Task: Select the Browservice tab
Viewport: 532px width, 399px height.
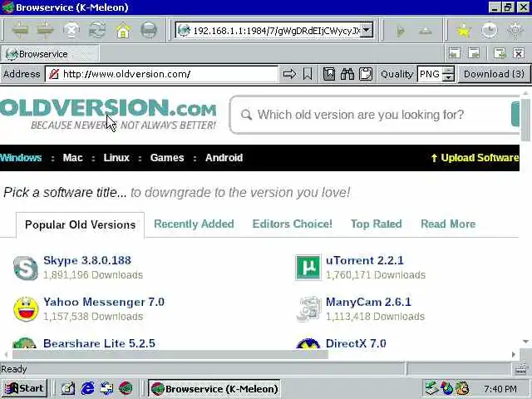Action: pyautogui.click(x=50, y=54)
